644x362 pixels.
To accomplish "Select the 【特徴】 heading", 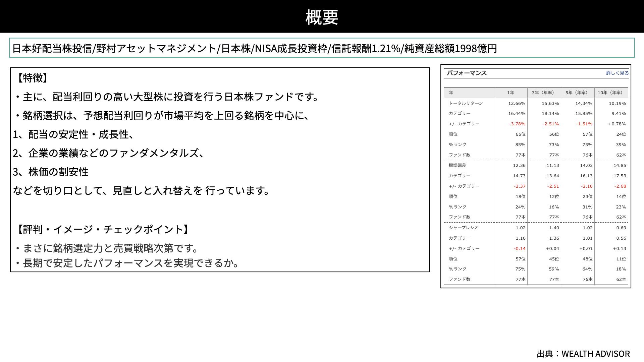I will click(33, 78).
